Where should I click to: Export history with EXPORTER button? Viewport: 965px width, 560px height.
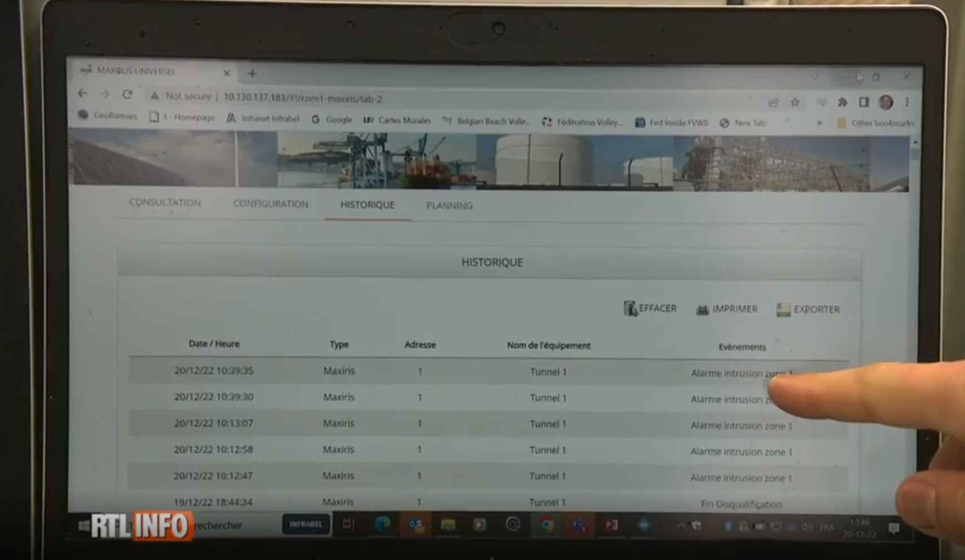click(808, 309)
